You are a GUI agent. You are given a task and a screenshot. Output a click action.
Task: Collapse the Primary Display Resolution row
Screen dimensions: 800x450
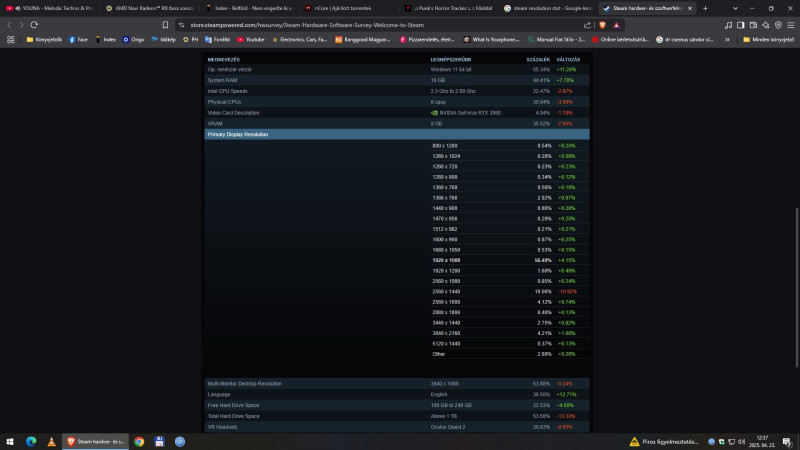(397, 134)
